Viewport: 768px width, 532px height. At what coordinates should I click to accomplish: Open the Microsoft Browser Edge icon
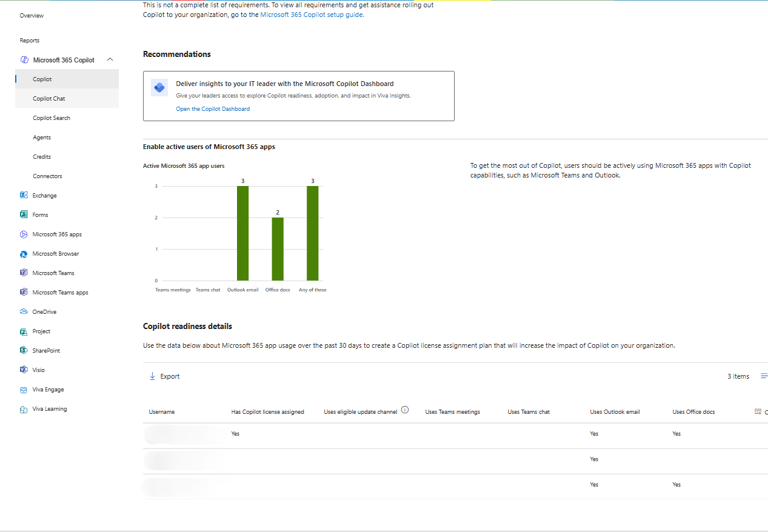[x=24, y=253]
